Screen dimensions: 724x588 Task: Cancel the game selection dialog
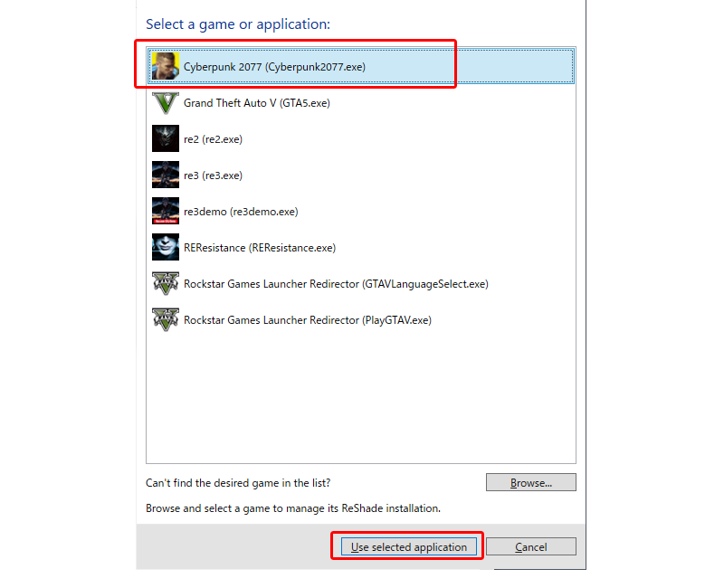(x=531, y=547)
